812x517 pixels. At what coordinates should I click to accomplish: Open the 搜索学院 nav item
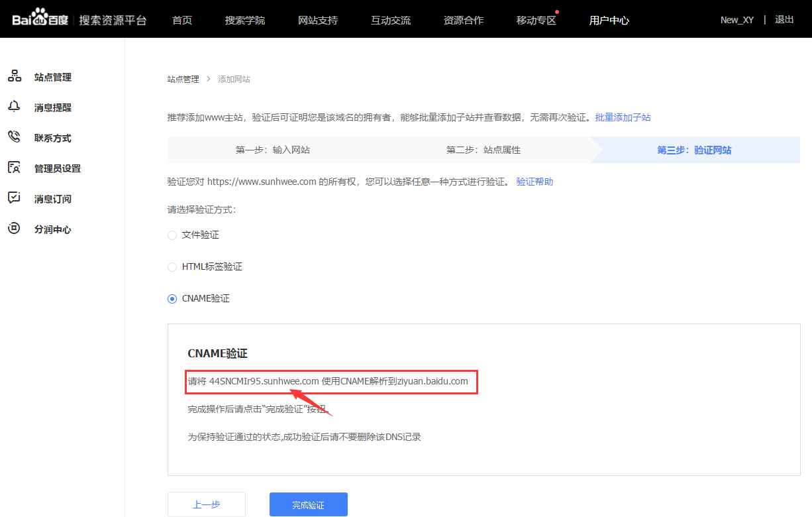tap(245, 20)
